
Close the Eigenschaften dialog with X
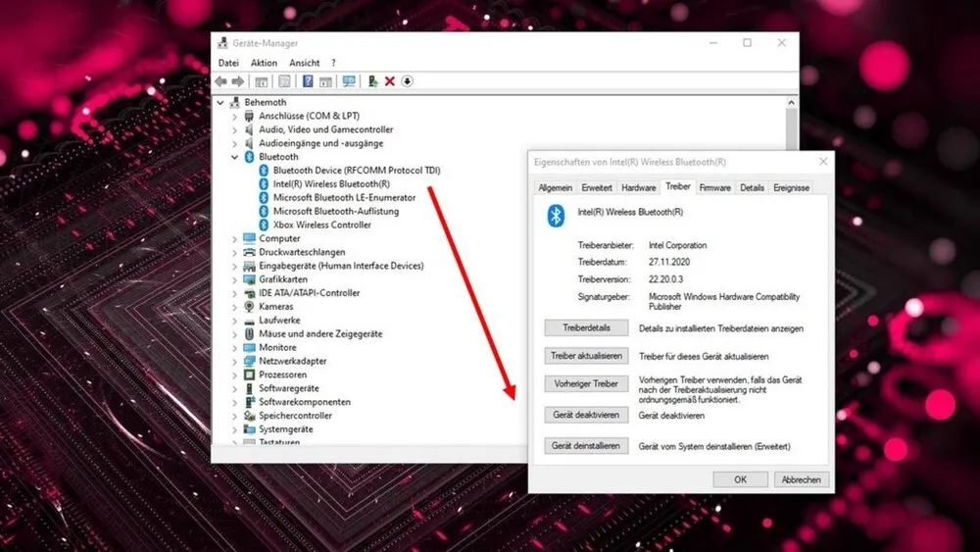click(823, 162)
